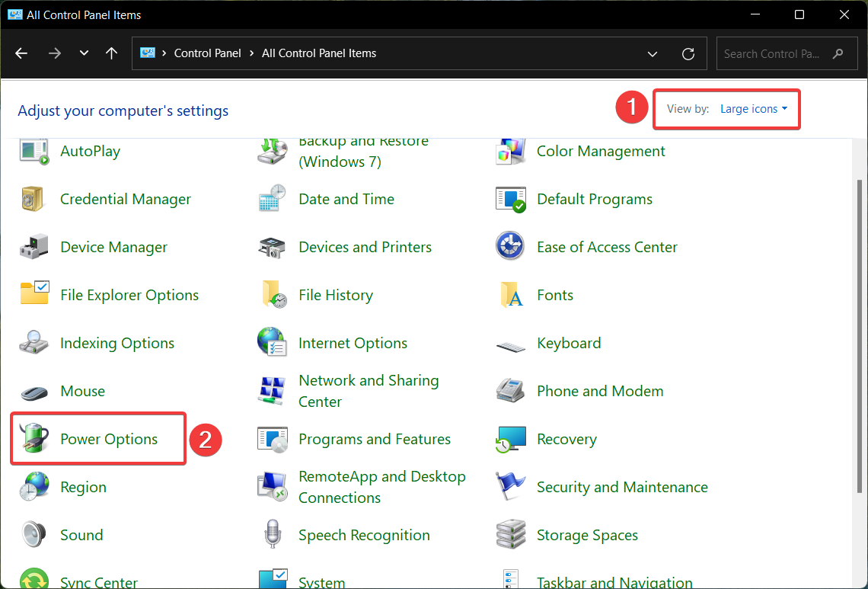Open the Sound speaker icon
This screenshot has width=868, height=589.
(x=34, y=535)
